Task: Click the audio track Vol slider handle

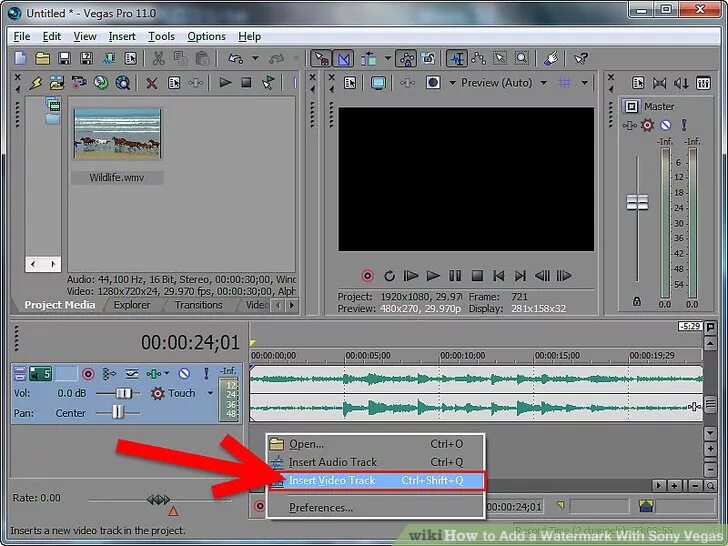Action: click(124, 393)
